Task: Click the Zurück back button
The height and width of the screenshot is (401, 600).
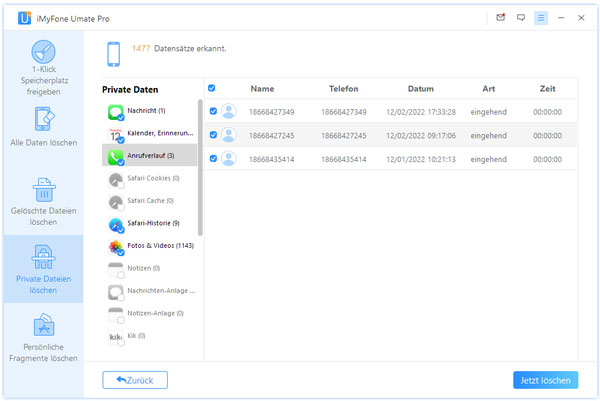Action: [135, 380]
